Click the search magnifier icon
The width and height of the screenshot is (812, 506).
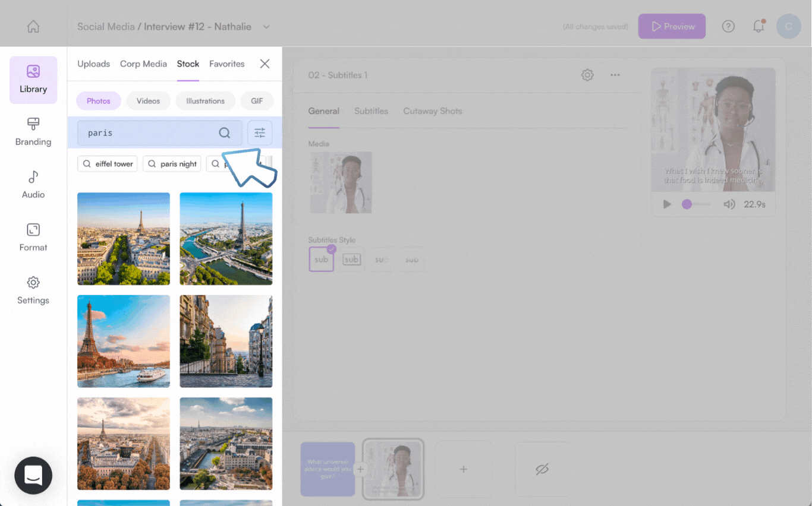224,133
